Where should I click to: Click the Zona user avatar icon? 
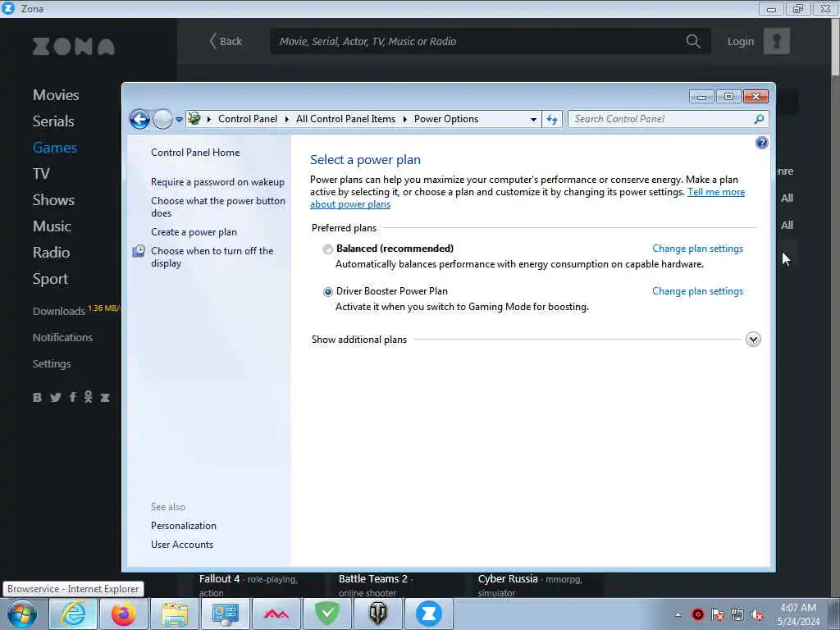tap(776, 41)
